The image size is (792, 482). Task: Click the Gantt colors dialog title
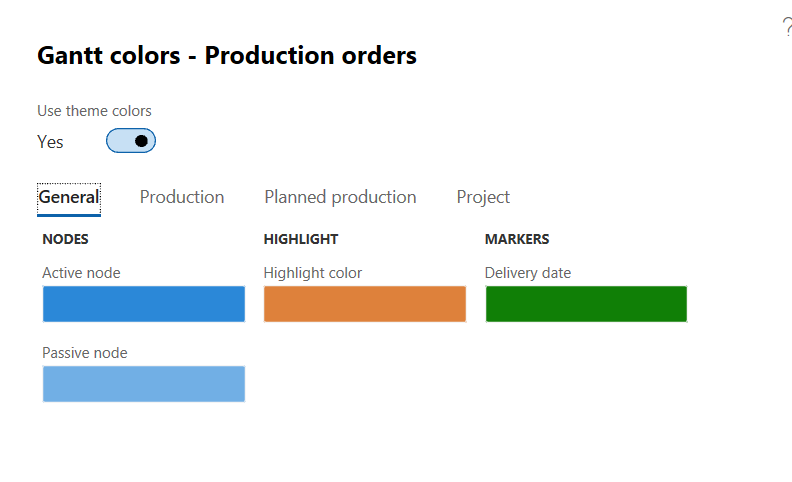point(227,55)
